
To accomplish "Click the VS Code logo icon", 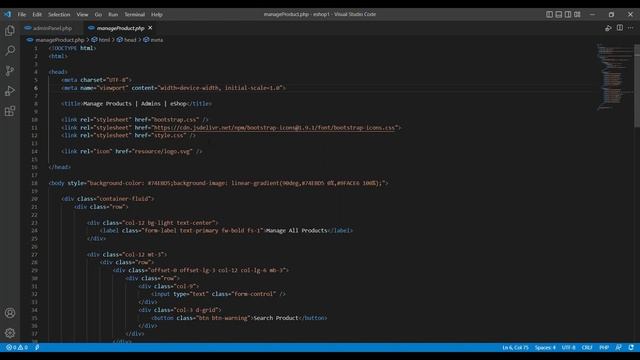I will pyautogui.click(x=7, y=14).
